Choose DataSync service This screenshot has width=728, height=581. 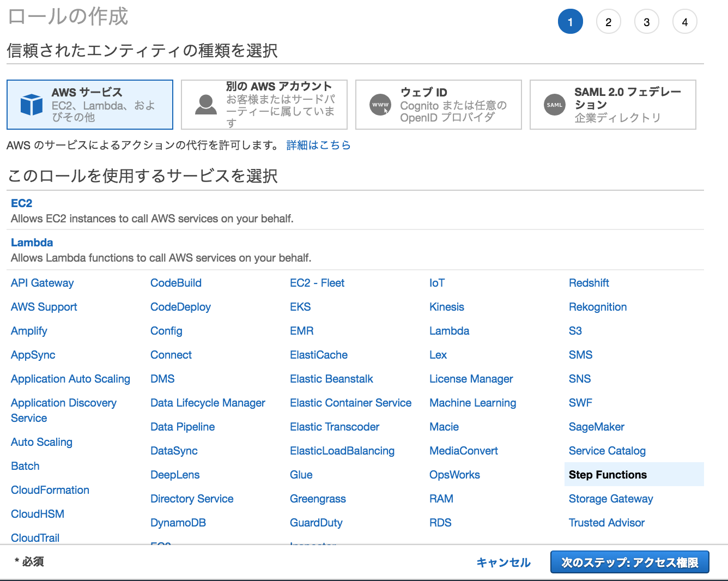[174, 451]
